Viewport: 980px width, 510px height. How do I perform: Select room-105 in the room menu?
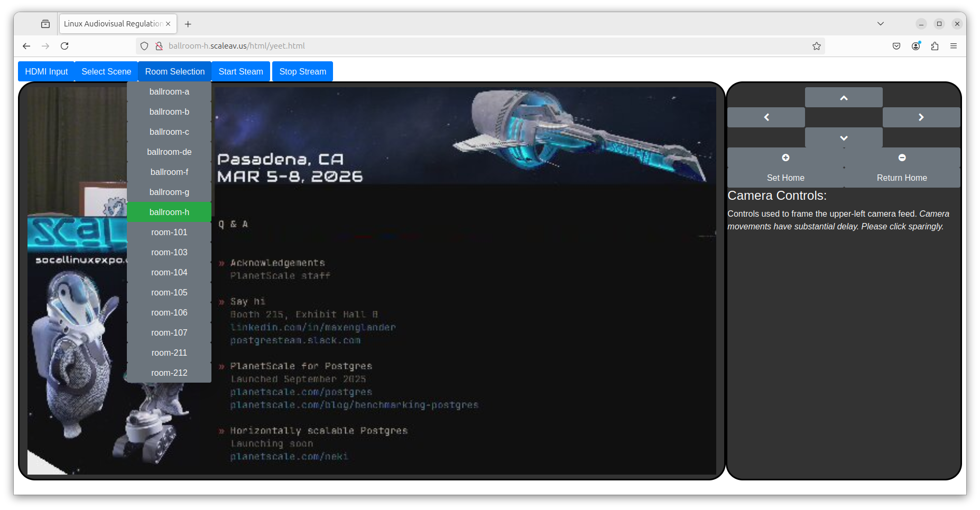pyautogui.click(x=169, y=293)
